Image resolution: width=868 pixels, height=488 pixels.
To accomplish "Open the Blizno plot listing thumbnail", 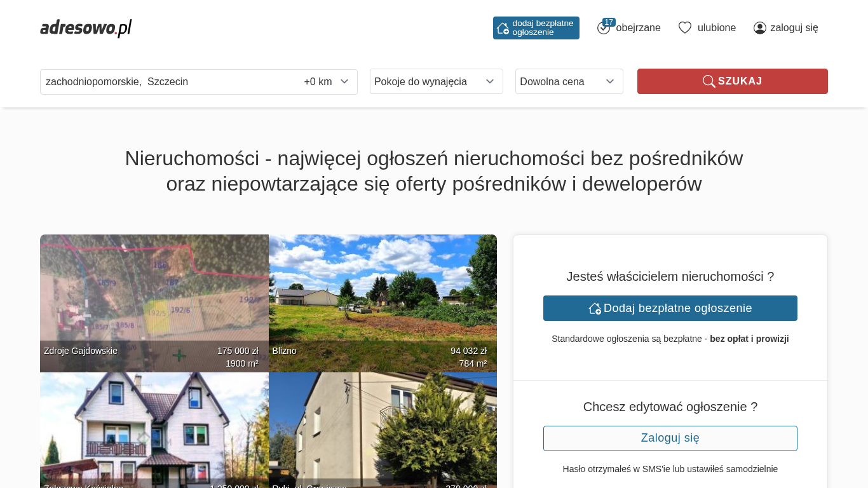I will 383,299.
